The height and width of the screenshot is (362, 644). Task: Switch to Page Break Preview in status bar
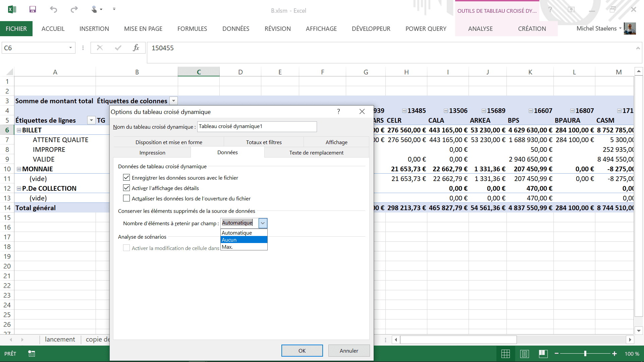click(x=543, y=354)
